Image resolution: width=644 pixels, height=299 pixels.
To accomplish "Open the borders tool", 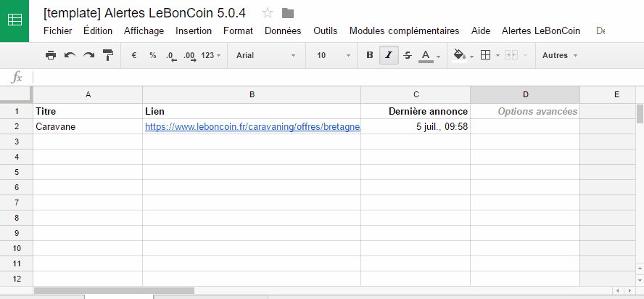I will tap(485, 55).
